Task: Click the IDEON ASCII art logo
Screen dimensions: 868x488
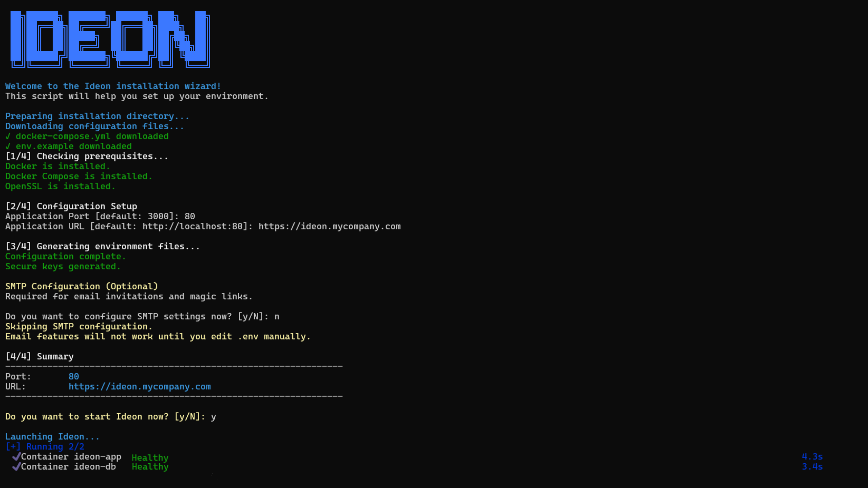Action: click(x=110, y=39)
